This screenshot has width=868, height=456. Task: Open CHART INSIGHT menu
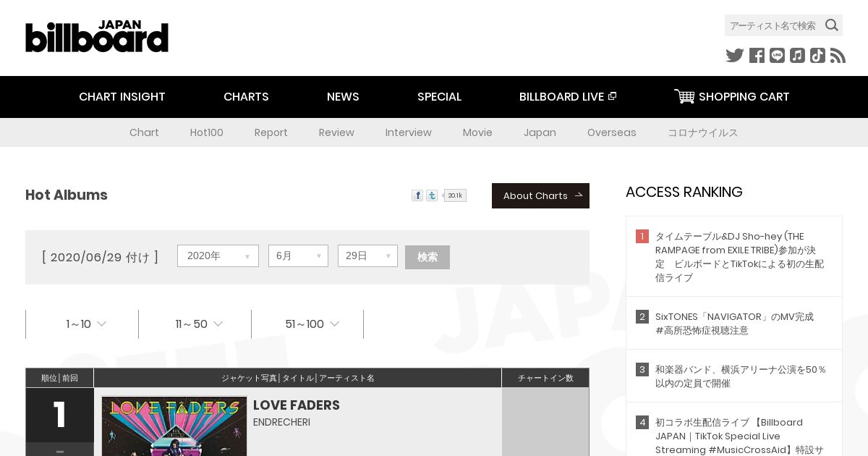[x=122, y=96]
